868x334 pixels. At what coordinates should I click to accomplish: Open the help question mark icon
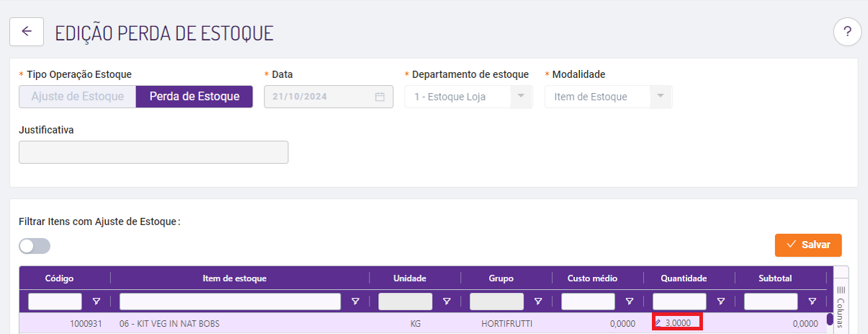847,32
